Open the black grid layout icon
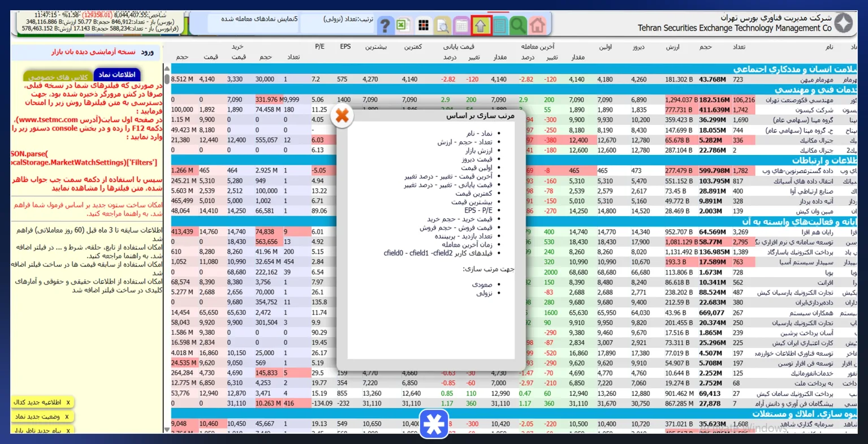The width and height of the screenshot is (868, 444). click(x=423, y=25)
